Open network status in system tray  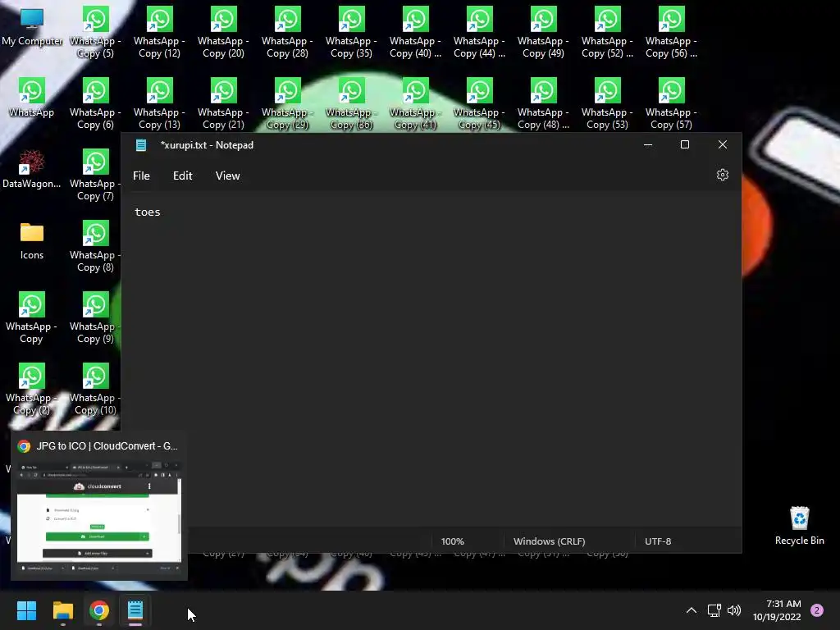(714, 610)
